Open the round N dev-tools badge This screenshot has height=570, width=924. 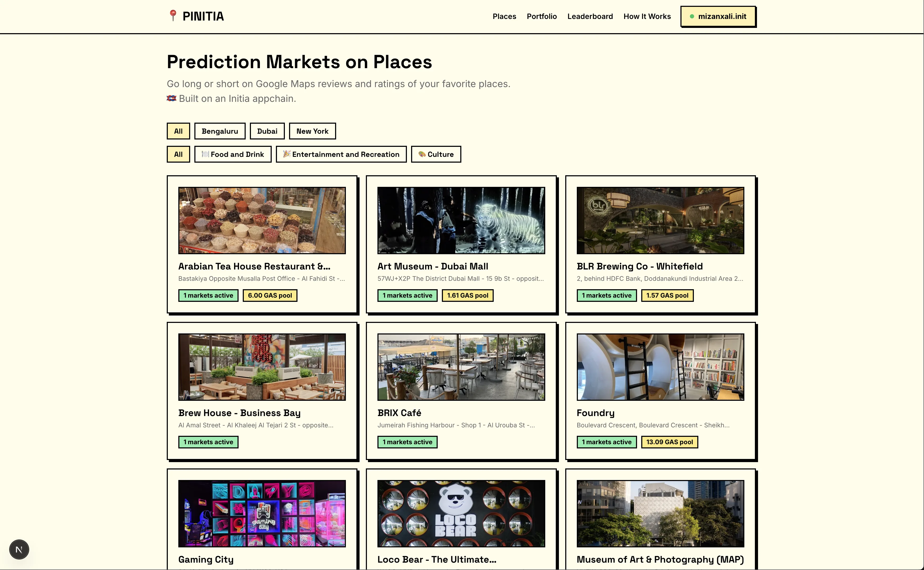19,549
